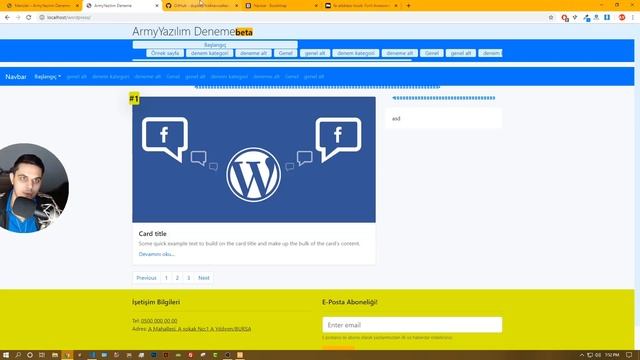
Task: Select page 2 in pagination
Action: coord(177,278)
